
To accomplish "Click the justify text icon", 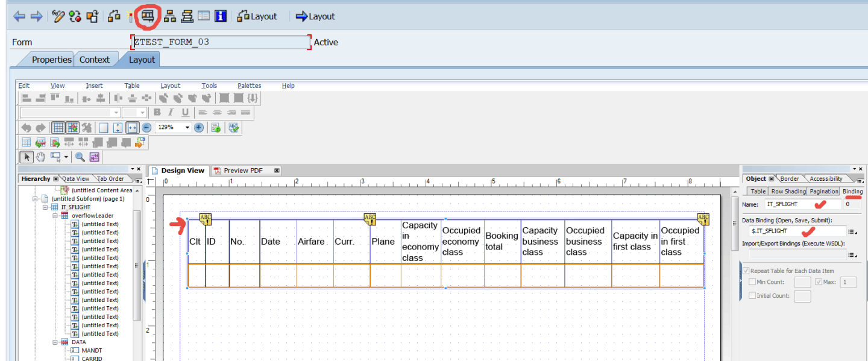I will click(245, 113).
